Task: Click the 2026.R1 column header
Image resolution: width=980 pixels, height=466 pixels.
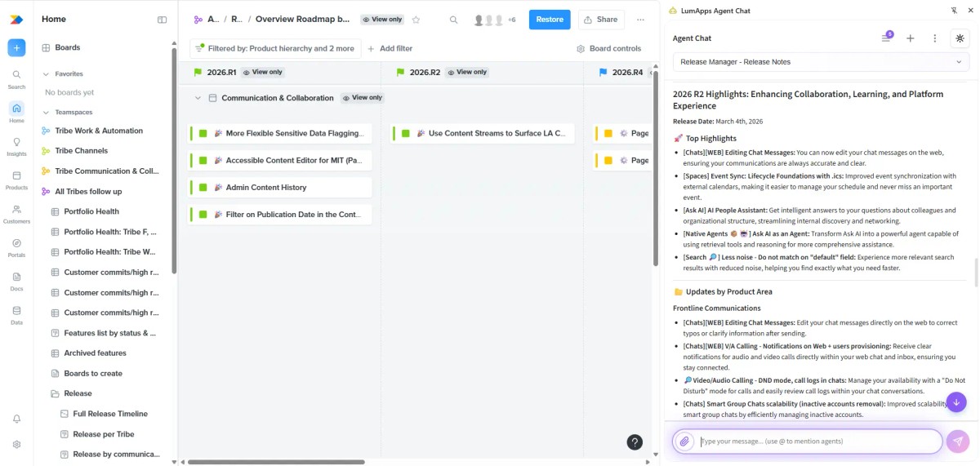Action: [221, 73]
